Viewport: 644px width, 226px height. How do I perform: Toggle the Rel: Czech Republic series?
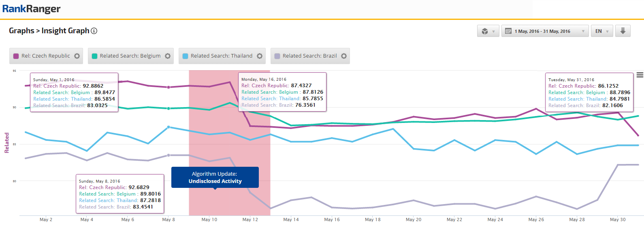(x=46, y=56)
